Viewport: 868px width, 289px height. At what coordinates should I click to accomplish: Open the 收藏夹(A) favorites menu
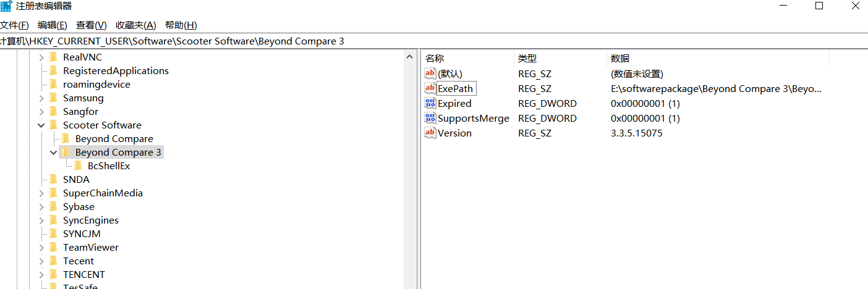136,25
